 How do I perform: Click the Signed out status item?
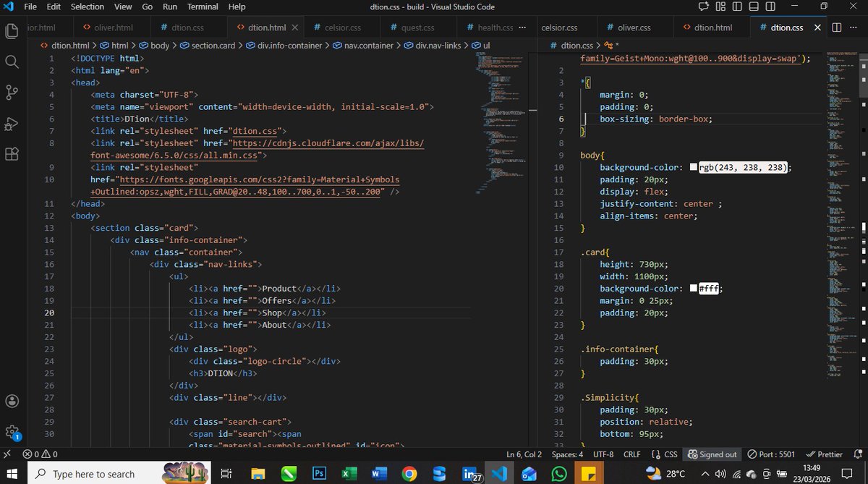(x=712, y=454)
